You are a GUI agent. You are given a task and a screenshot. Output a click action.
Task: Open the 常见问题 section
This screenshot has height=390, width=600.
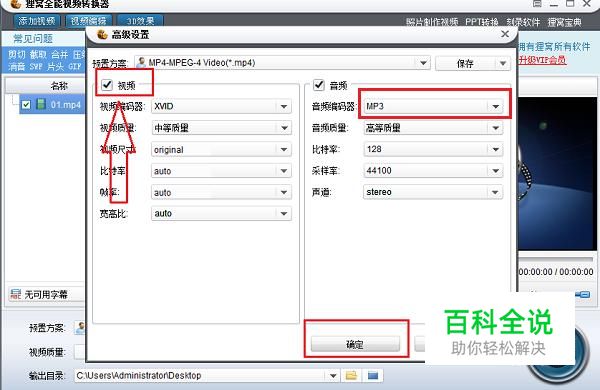tap(33, 39)
